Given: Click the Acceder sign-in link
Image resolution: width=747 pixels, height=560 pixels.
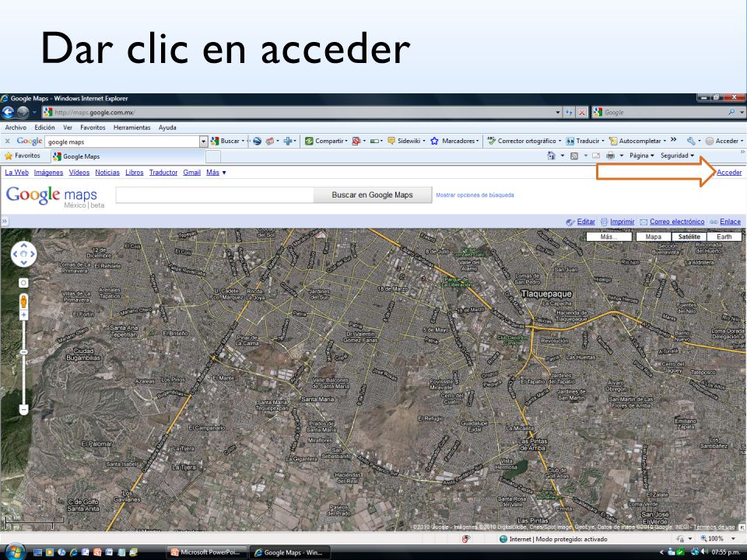Looking at the screenshot, I should (729, 173).
